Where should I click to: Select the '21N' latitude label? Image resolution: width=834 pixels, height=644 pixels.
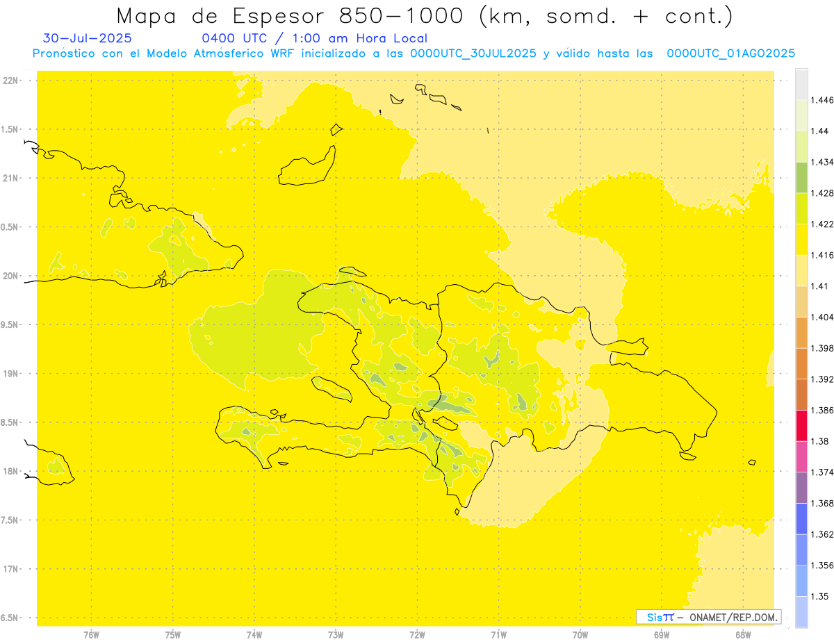pos(10,178)
